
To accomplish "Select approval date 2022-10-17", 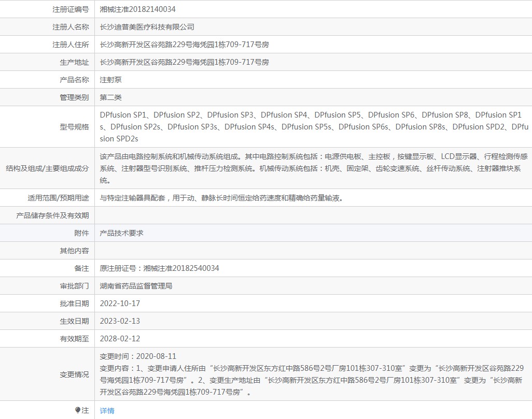I will [x=120, y=304].
